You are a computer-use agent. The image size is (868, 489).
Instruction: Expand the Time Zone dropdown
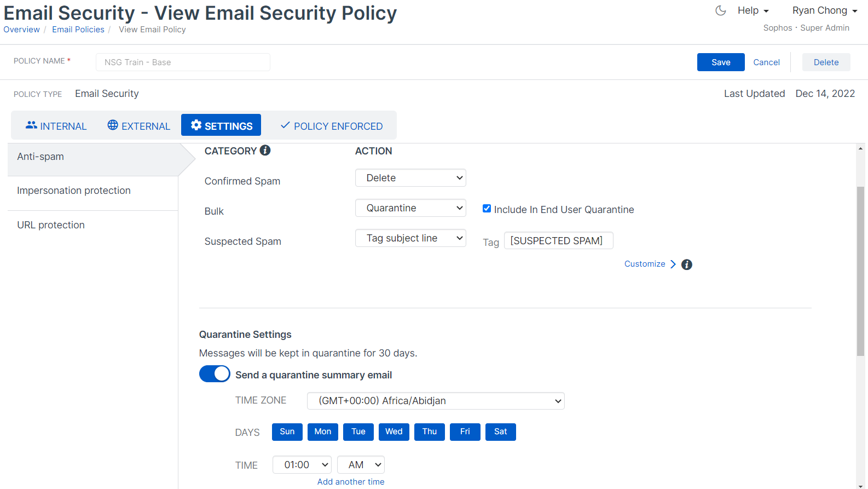tap(435, 401)
